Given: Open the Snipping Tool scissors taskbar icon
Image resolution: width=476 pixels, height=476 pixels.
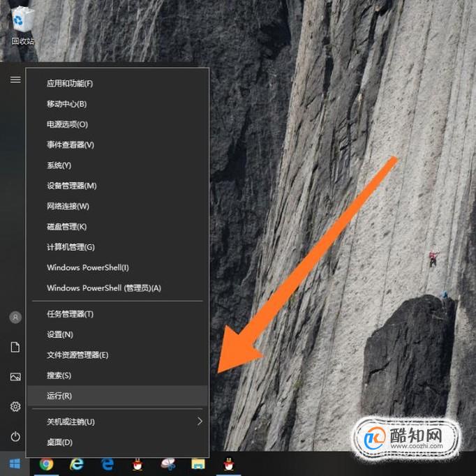Looking at the screenshot, I should 168,464.
